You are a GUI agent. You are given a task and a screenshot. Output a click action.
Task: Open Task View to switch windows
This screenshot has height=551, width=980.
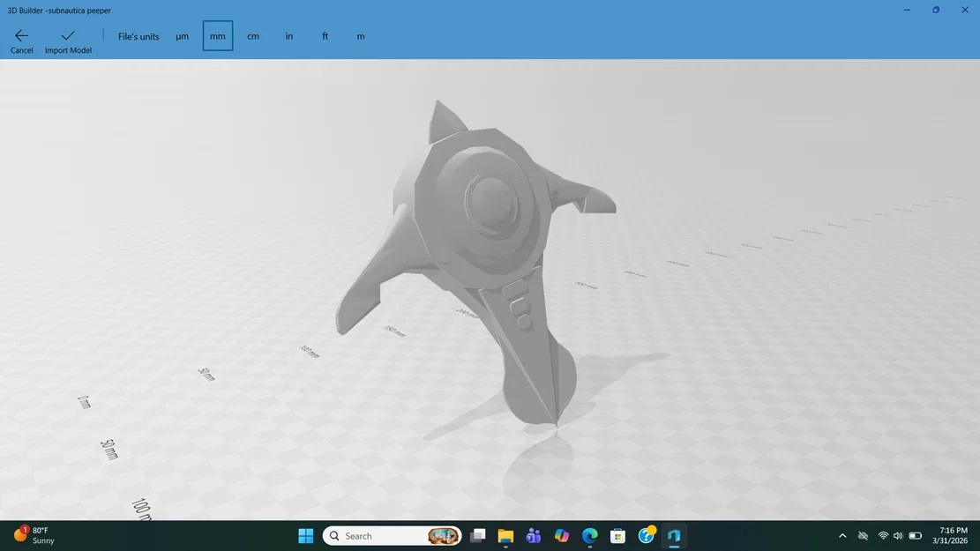point(479,535)
